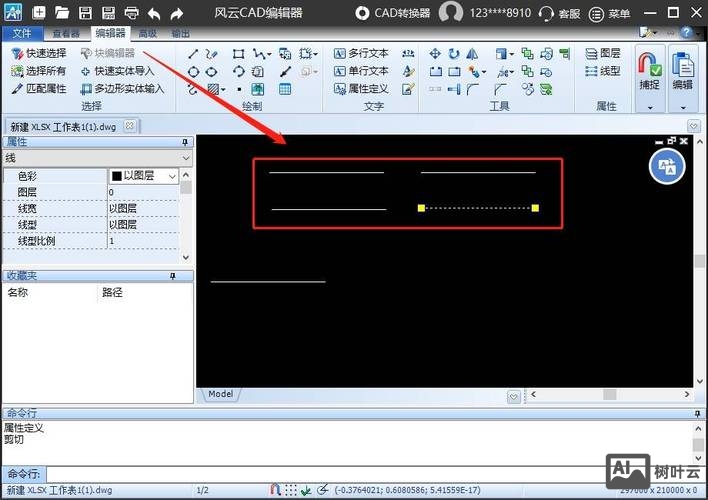Click the undo arrow in quick access toolbar
This screenshot has height=500, width=708.
pyautogui.click(x=154, y=14)
